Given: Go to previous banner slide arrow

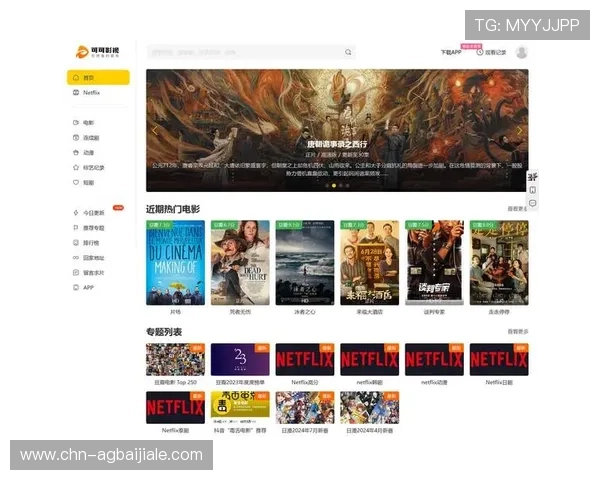Looking at the screenshot, I should pyautogui.click(x=155, y=130).
